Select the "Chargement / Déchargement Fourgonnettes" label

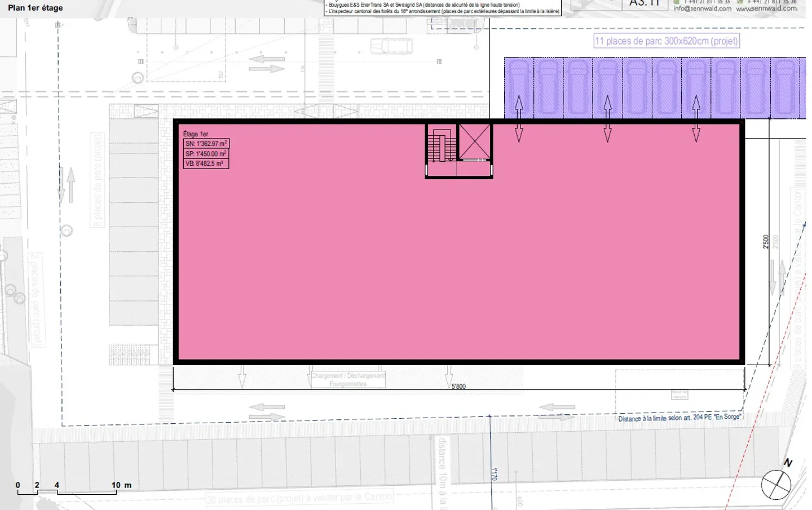click(x=348, y=380)
